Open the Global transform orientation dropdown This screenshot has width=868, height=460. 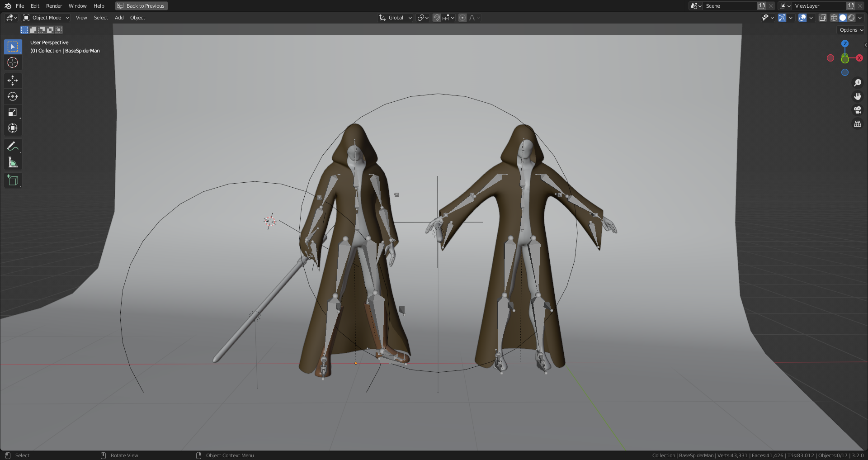click(395, 18)
